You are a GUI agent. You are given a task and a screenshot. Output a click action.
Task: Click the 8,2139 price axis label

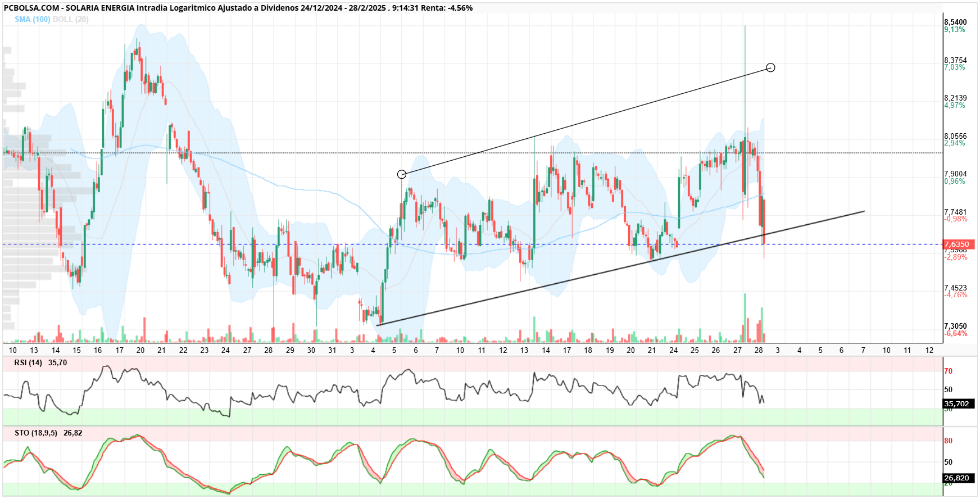coord(955,98)
